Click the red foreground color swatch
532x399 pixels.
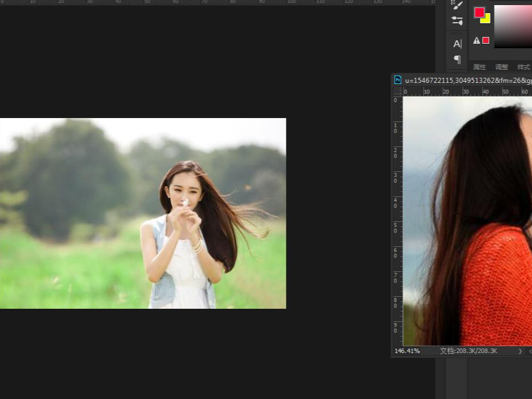point(479,12)
